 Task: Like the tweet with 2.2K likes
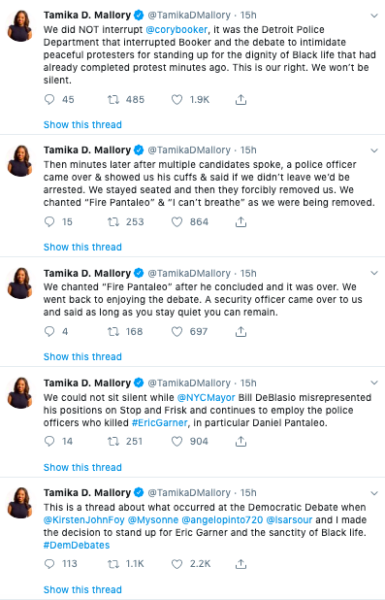coord(176,564)
